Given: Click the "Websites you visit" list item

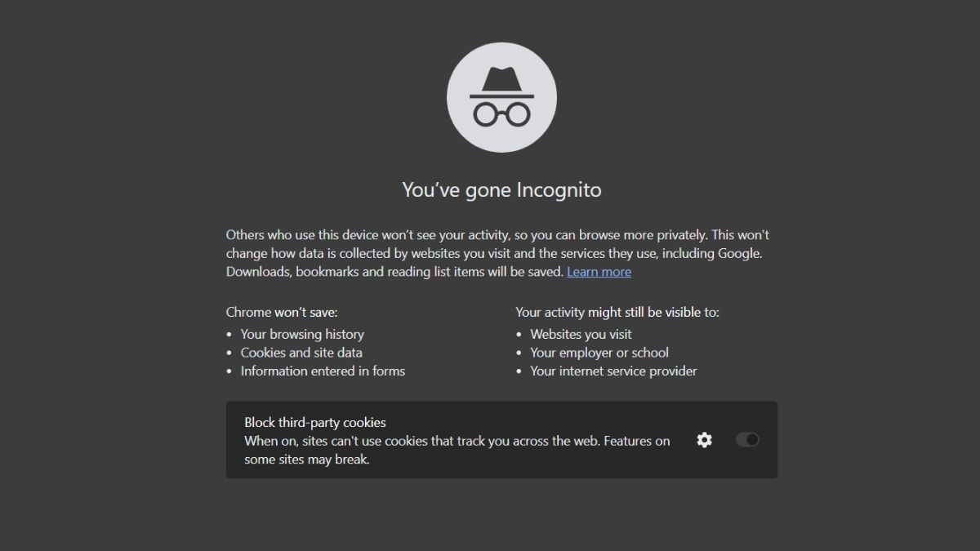Looking at the screenshot, I should coord(581,334).
